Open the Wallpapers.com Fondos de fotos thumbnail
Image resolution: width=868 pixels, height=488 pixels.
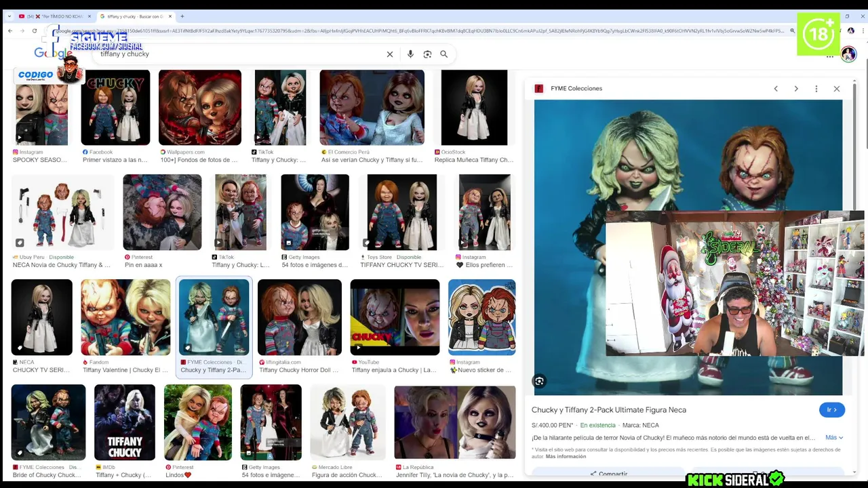pos(200,108)
